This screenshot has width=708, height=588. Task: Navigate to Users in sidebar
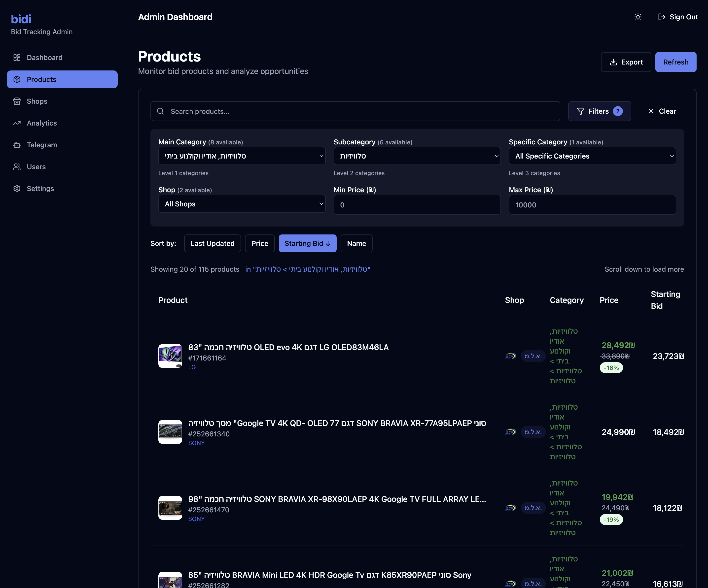[x=36, y=167]
